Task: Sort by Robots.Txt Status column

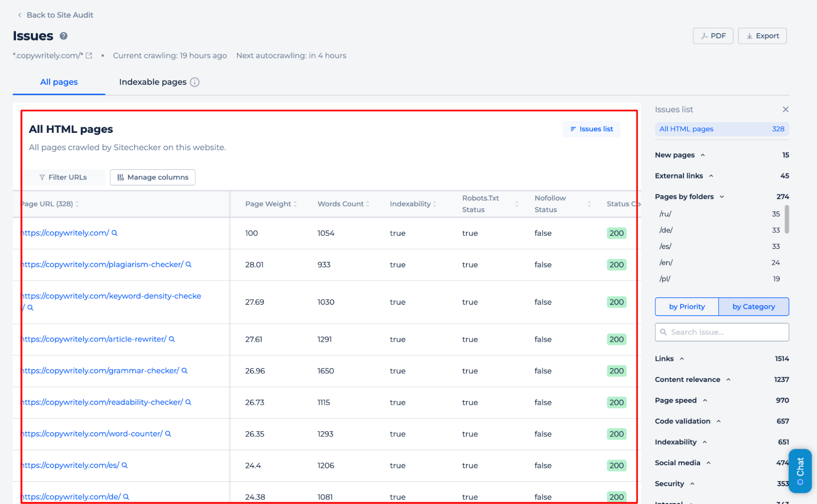Action: click(517, 204)
